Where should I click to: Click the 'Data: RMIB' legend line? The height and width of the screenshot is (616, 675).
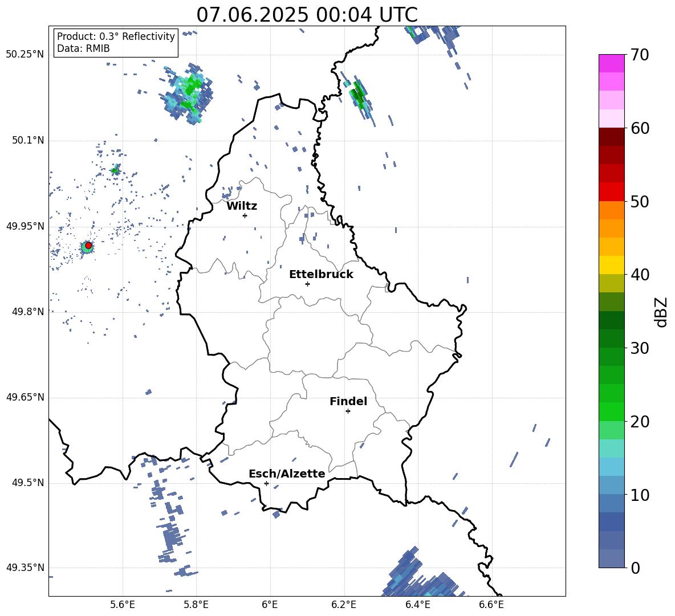click(83, 48)
